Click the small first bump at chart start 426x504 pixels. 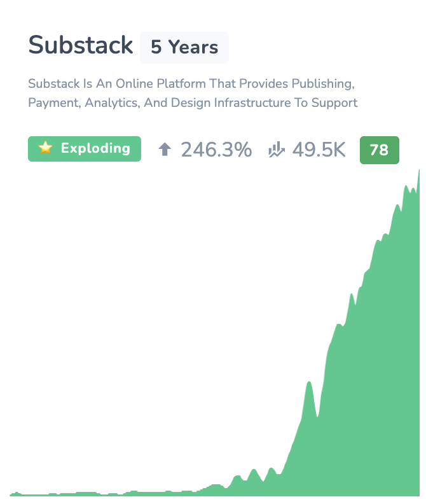[x=16, y=493]
